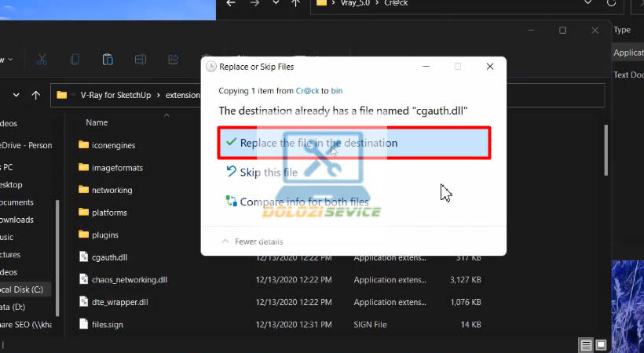Screen dimensions: 644x353
Task: Click the Copy icon in Explorer toolbar
Action: click(75, 60)
